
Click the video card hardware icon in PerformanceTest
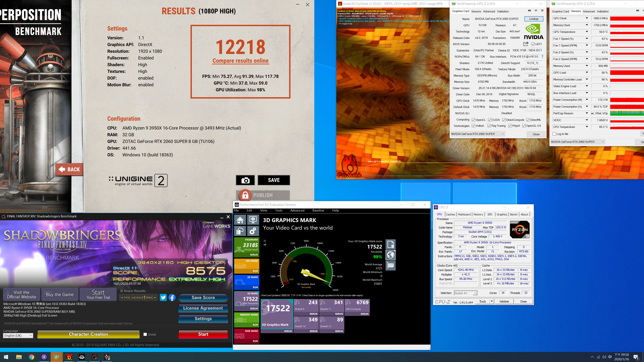click(x=390, y=265)
